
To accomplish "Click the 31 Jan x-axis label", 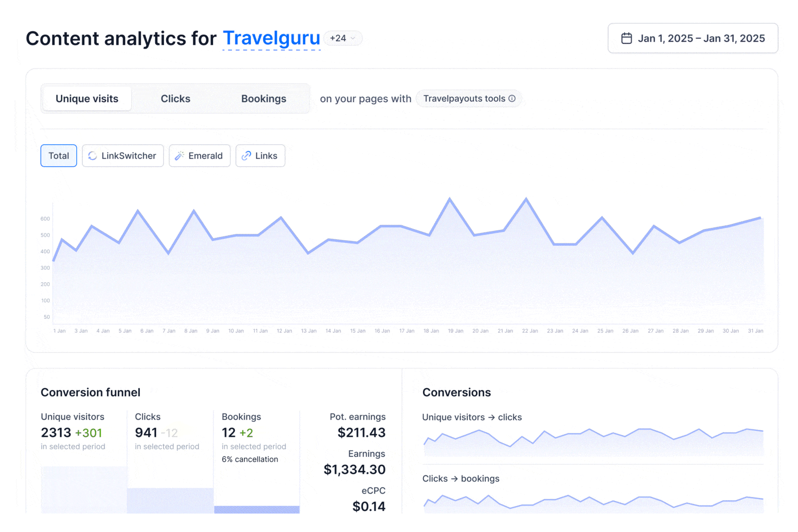I will pos(756,331).
